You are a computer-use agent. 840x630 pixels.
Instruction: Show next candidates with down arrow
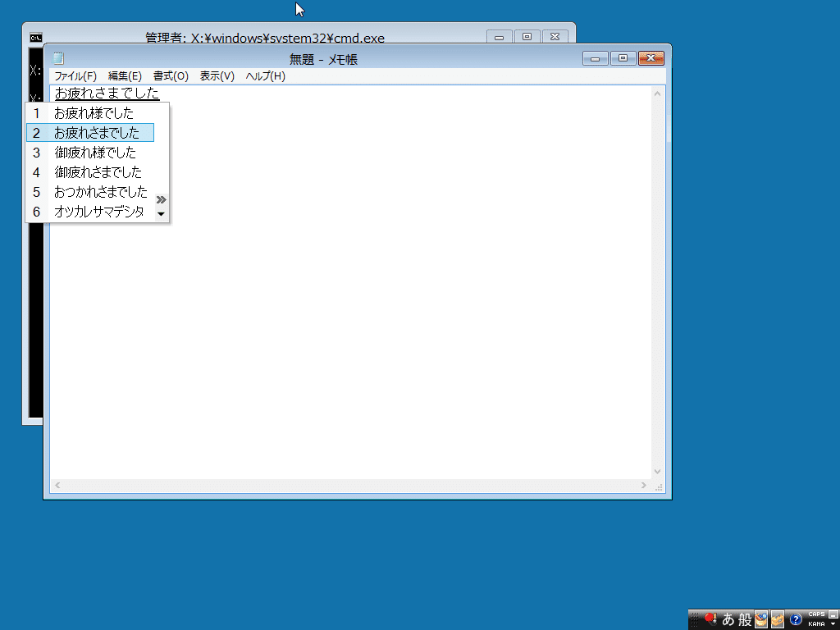point(162,214)
